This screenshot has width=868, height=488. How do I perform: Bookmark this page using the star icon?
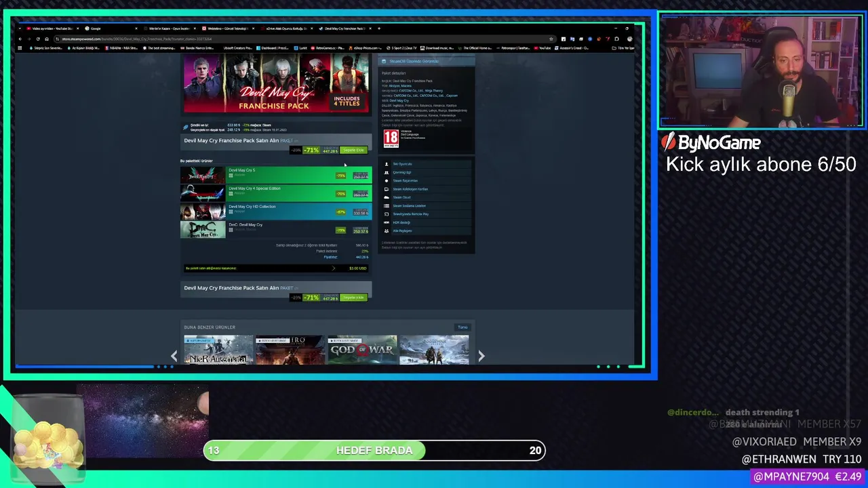point(551,39)
